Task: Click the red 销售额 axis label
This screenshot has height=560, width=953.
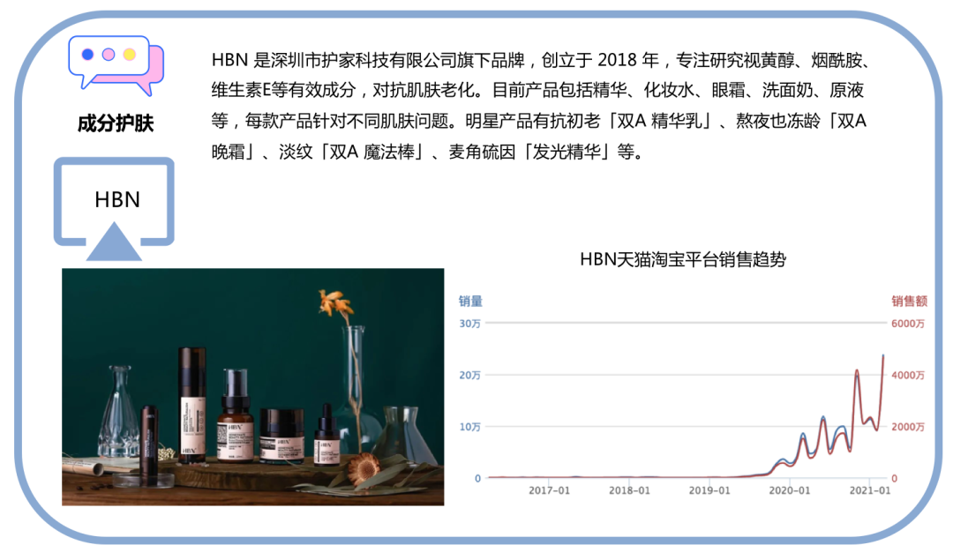Action: (909, 301)
